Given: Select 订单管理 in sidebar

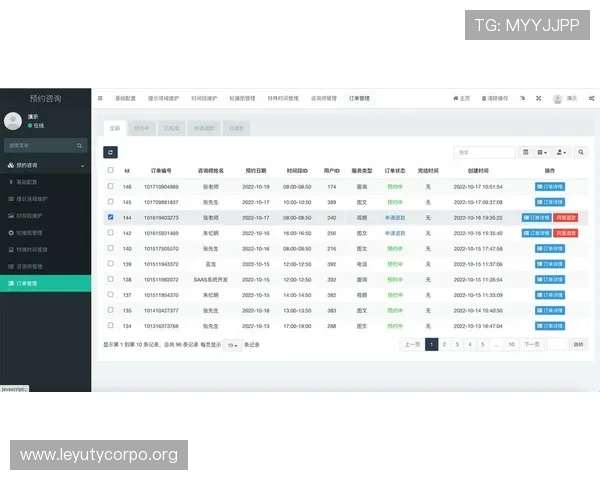Looking at the screenshot, I should (x=46, y=283).
